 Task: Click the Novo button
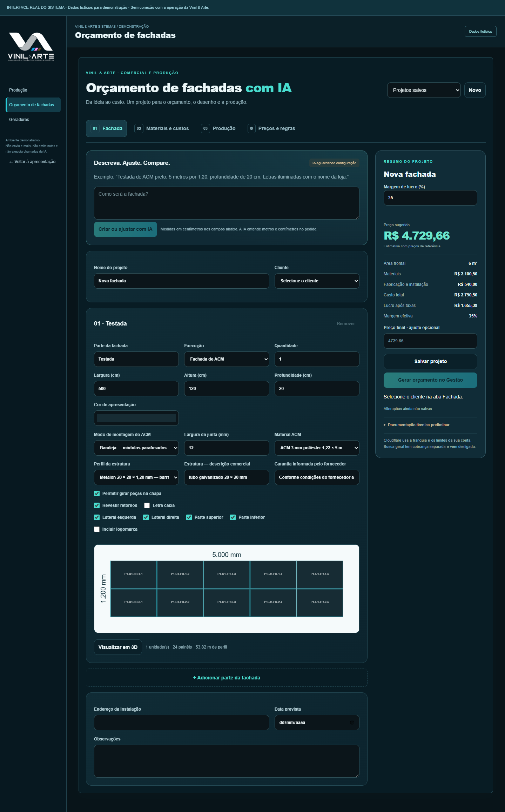475,90
